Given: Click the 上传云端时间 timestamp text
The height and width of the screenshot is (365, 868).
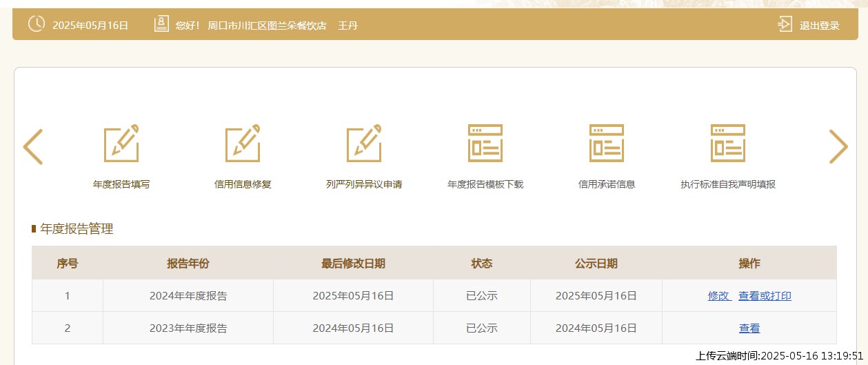Looking at the screenshot, I should tap(779, 356).
